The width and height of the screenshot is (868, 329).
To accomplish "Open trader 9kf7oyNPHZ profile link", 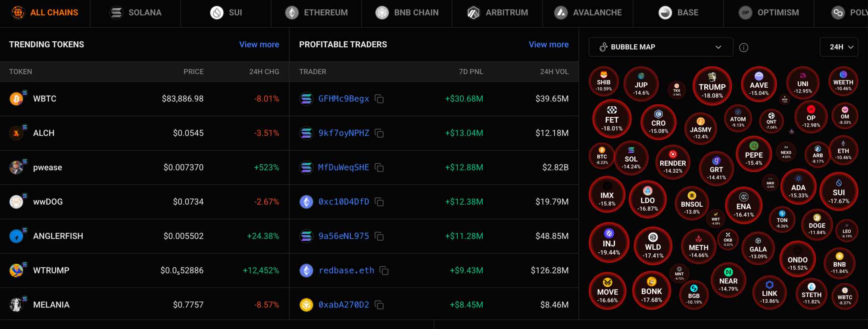I will 343,133.
